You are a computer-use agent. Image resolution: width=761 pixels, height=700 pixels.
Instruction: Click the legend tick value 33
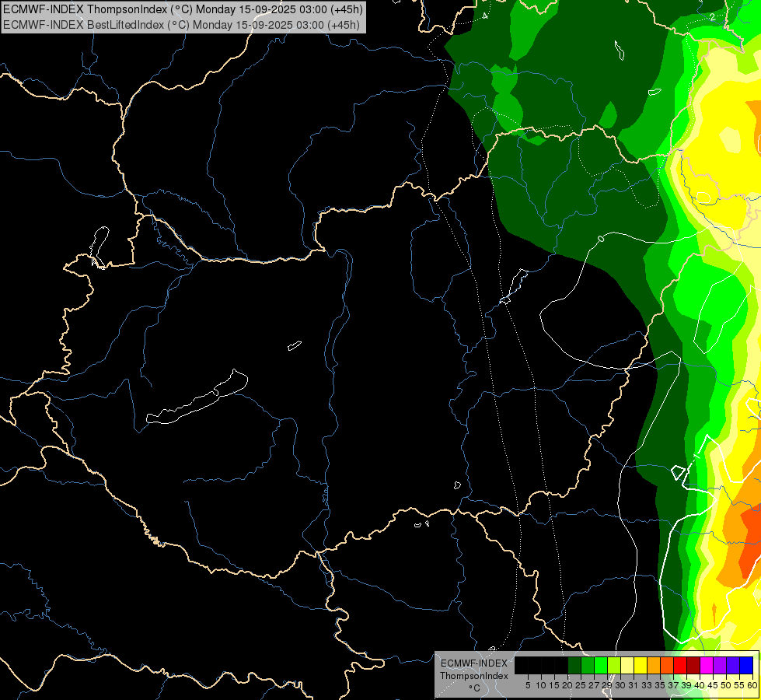(x=647, y=685)
